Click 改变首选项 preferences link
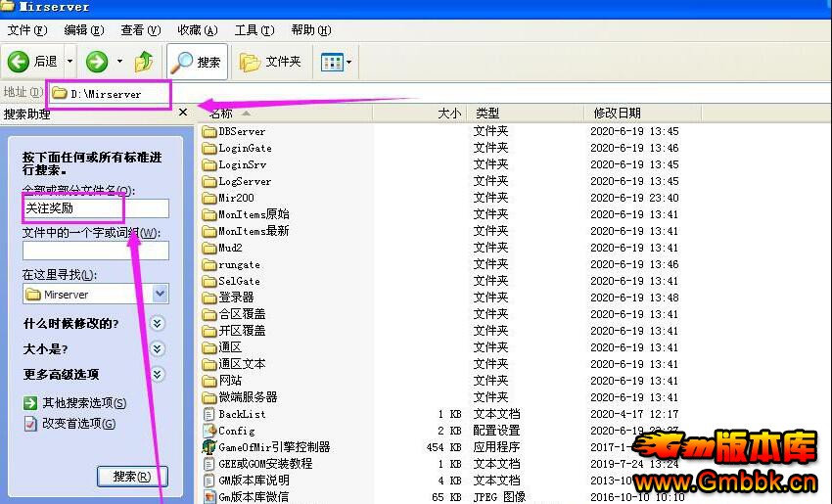The width and height of the screenshot is (832, 504). tap(78, 424)
